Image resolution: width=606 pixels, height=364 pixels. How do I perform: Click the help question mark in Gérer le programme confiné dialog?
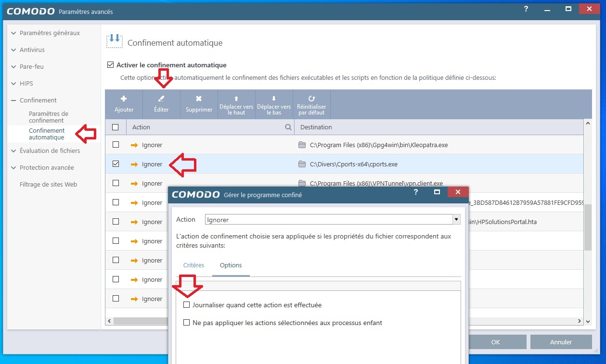[416, 192]
